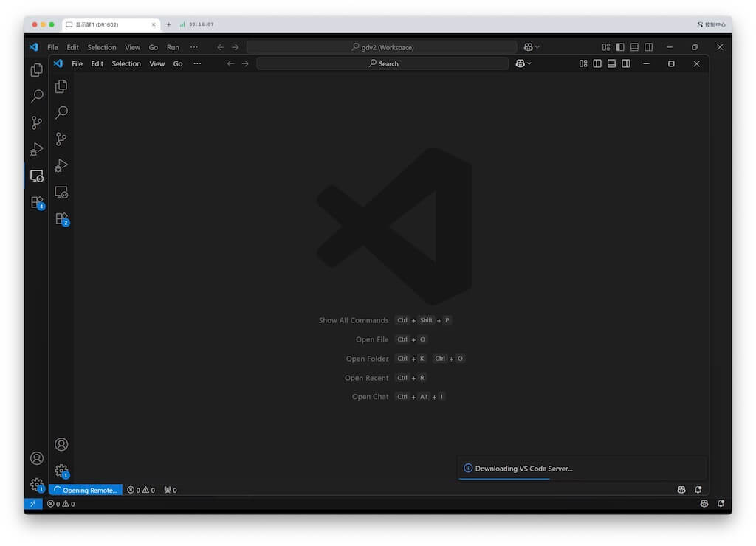756x546 pixels.
Task: Open Copilot from the status bar icon
Action: click(x=681, y=489)
